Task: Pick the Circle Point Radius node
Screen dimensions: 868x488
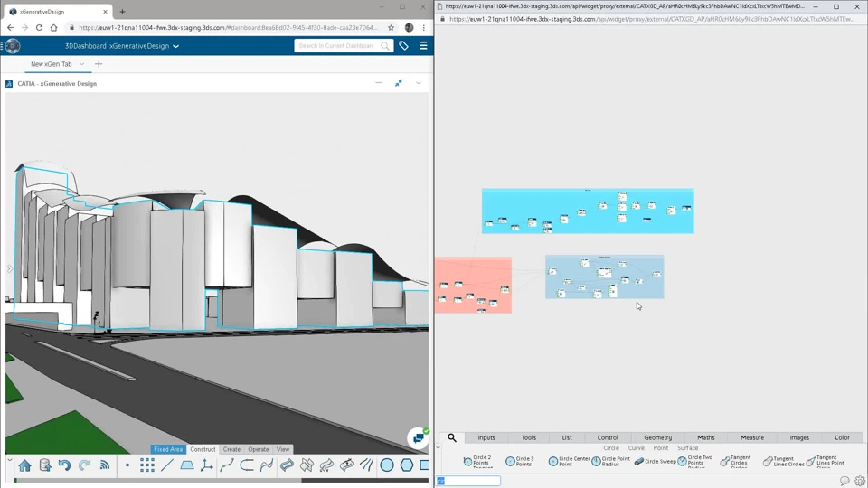Action: click(611, 461)
